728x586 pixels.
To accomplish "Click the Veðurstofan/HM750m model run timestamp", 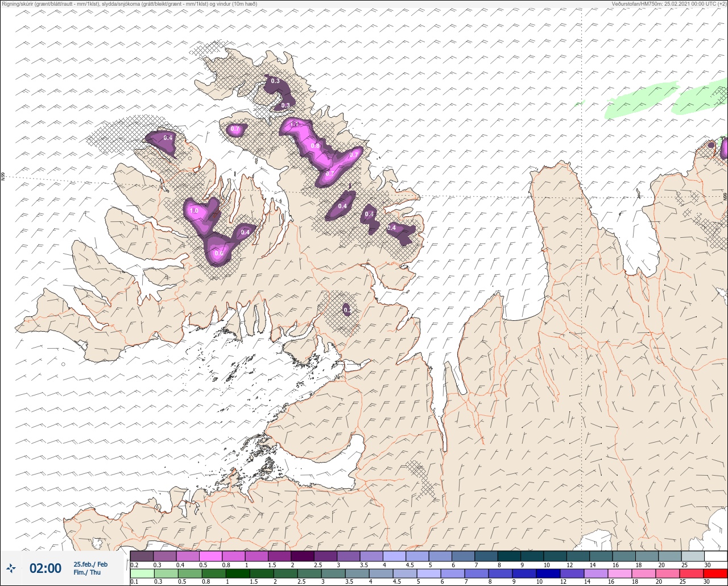I will click(x=669, y=4).
